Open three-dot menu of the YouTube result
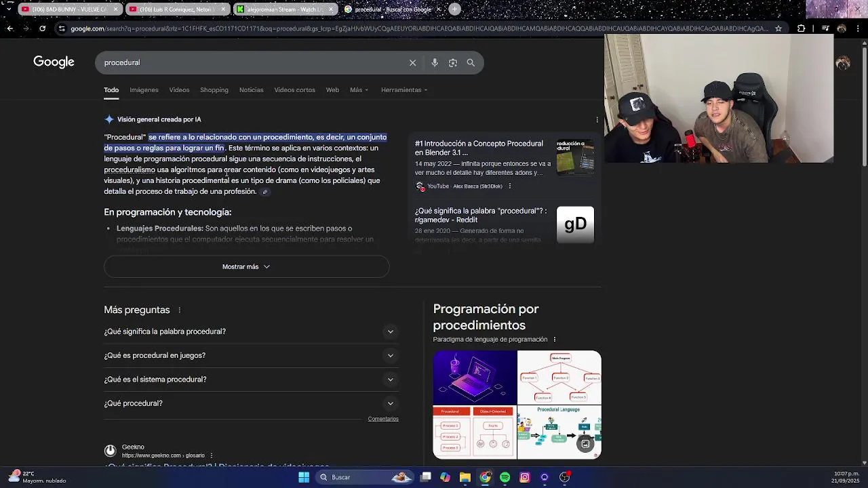This screenshot has height=488, width=868. tap(509, 186)
